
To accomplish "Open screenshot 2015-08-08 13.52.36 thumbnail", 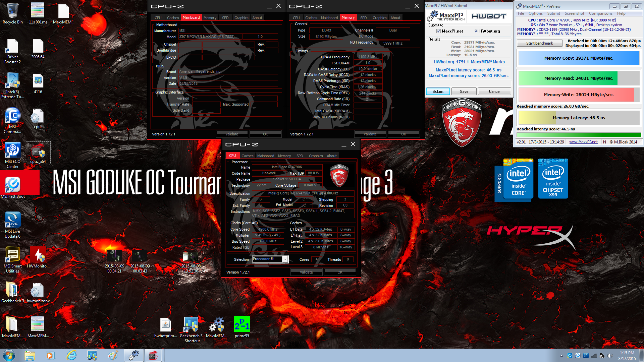I will [191, 261].
